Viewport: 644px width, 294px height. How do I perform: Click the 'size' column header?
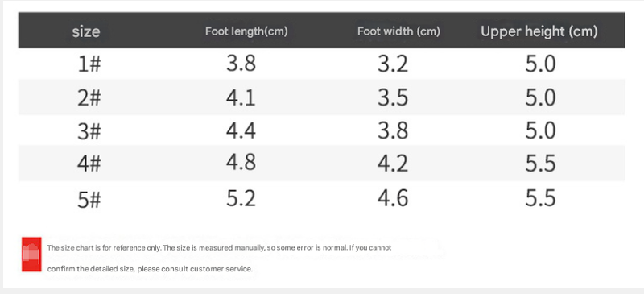coord(86,31)
